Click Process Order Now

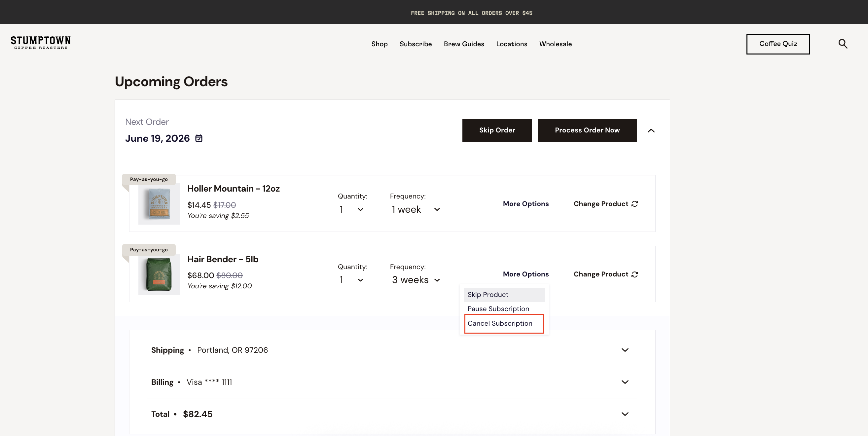pyautogui.click(x=587, y=130)
